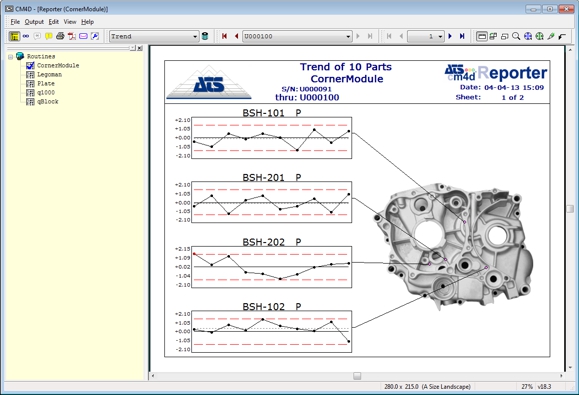The image size is (579, 395).
Task: Click the grayed-out next sample arrow
Action: point(358,36)
